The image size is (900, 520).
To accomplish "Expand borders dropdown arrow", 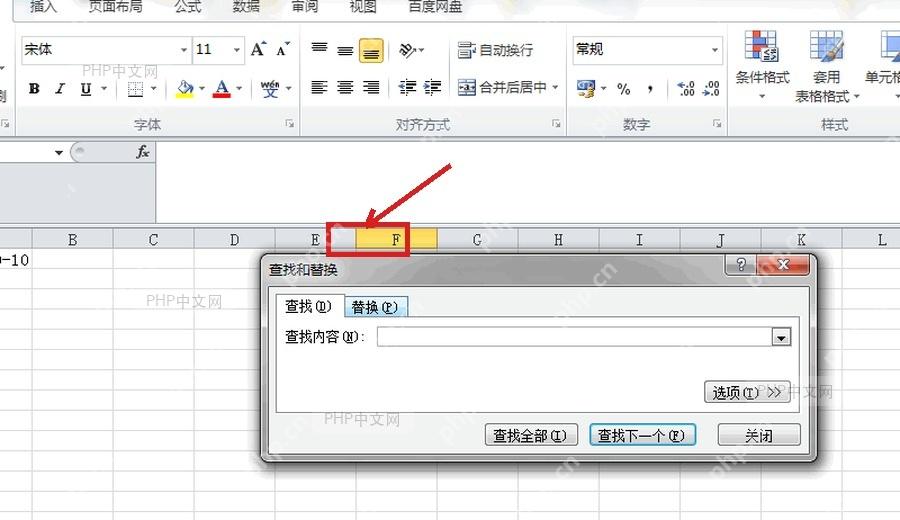I will click(153, 88).
